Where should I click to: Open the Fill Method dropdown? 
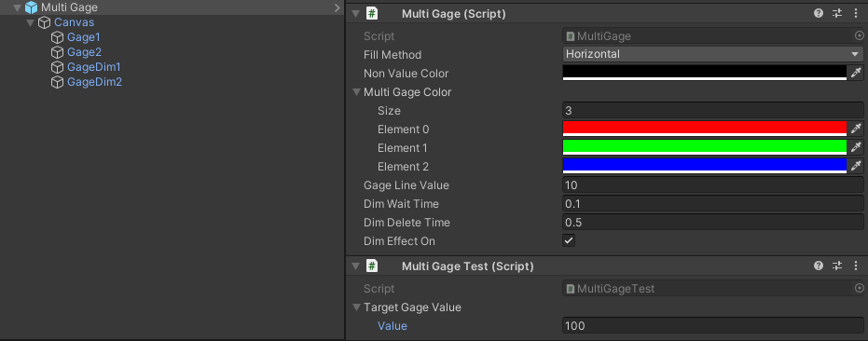point(713,54)
